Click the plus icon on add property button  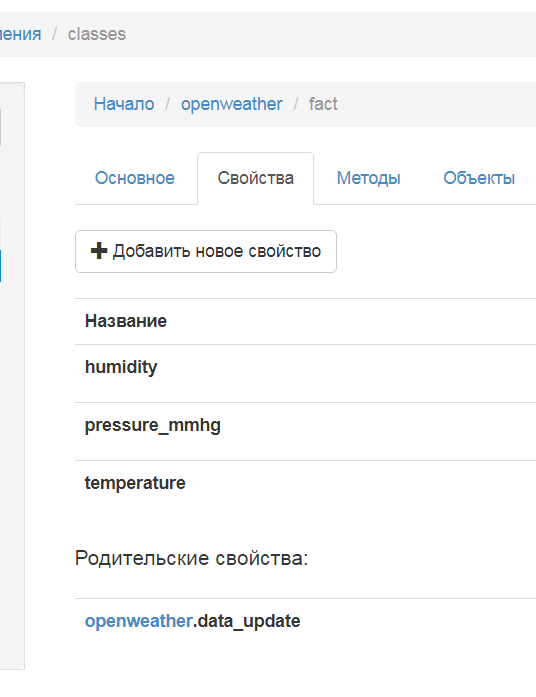(x=99, y=251)
